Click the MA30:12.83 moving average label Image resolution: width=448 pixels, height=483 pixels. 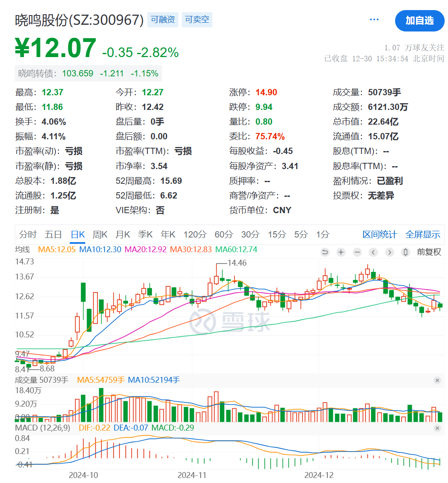[x=191, y=250]
